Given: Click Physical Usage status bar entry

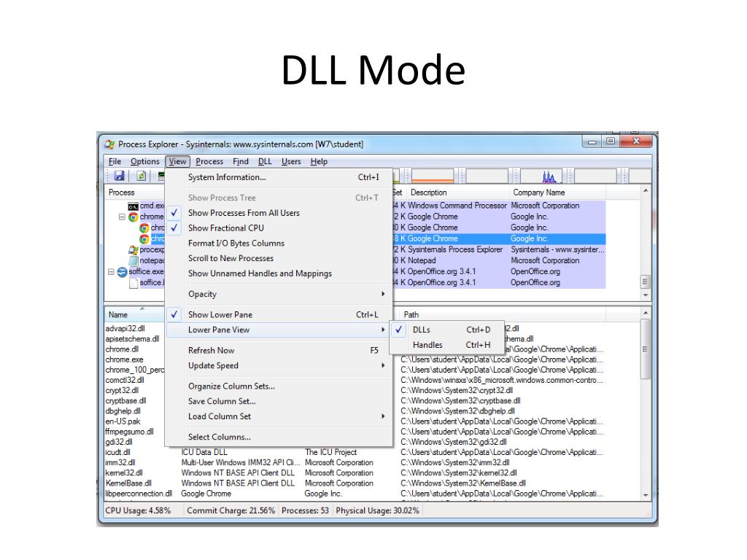Looking at the screenshot, I should (377, 510).
